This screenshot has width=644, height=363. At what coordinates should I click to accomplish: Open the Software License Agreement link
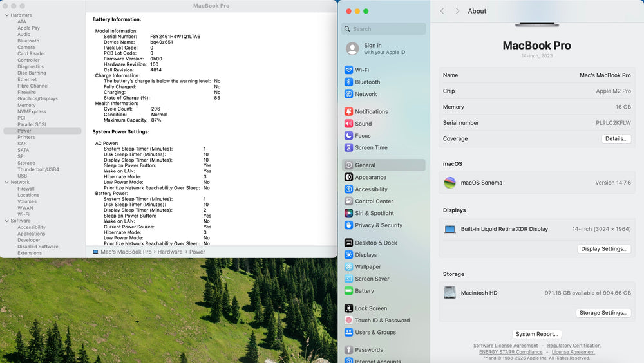pos(505,346)
